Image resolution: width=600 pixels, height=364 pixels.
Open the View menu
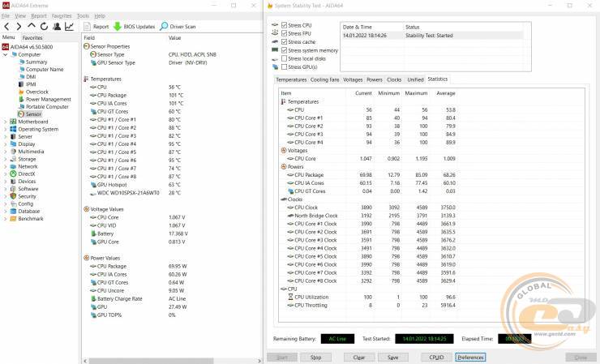pyautogui.click(x=20, y=16)
